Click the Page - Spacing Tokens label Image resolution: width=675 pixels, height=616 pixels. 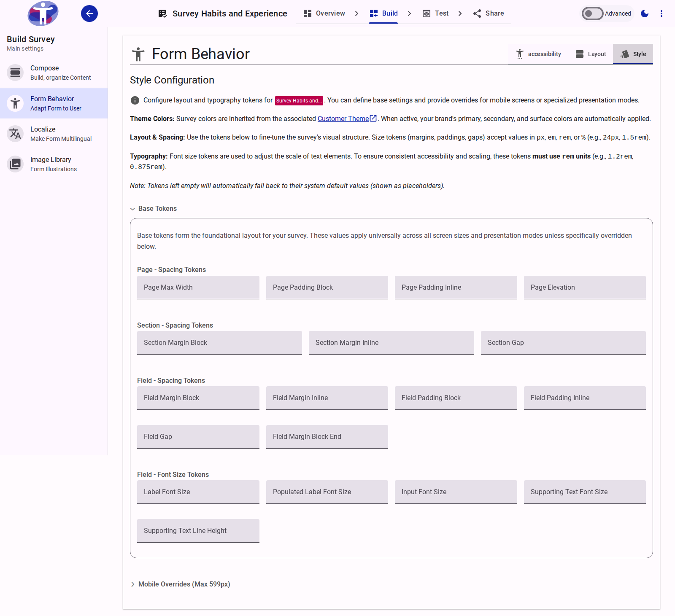pyautogui.click(x=171, y=270)
